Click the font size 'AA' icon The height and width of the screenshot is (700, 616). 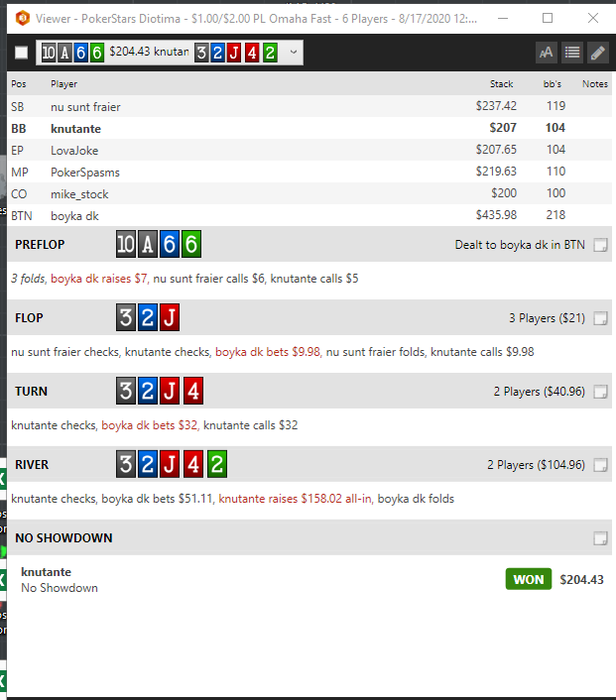[x=546, y=53]
